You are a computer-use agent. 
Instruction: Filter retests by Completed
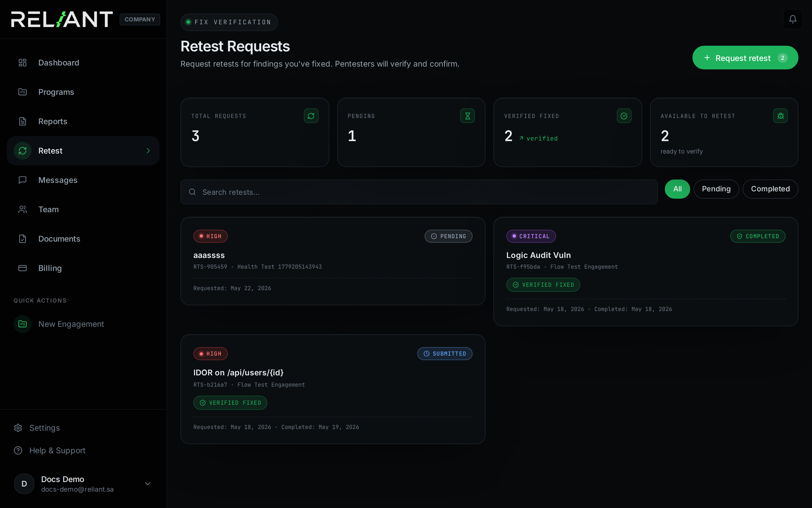tap(770, 189)
